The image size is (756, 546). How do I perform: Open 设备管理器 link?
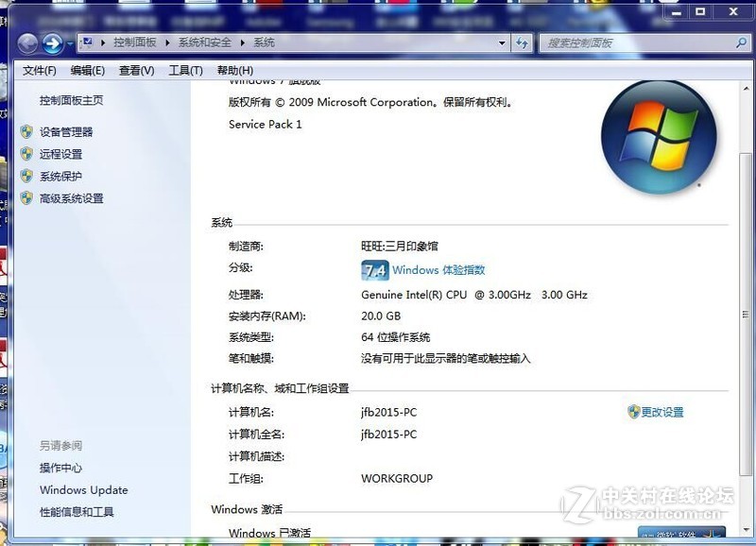[x=66, y=132]
